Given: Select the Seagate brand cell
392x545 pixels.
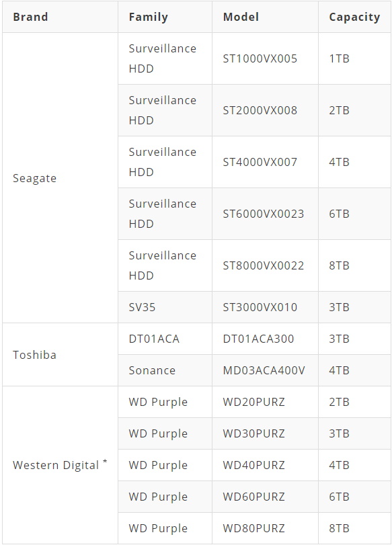Looking at the screenshot, I should tap(34, 178).
